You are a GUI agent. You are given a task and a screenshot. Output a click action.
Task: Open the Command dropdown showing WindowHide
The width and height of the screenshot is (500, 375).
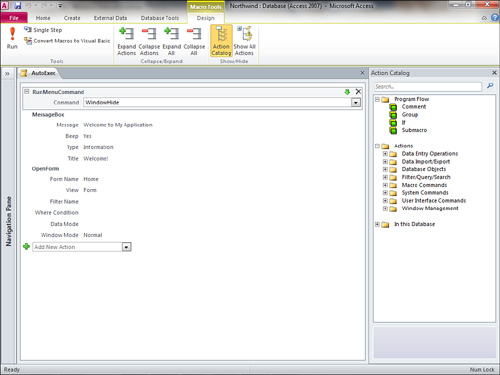(x=356, y=103)
